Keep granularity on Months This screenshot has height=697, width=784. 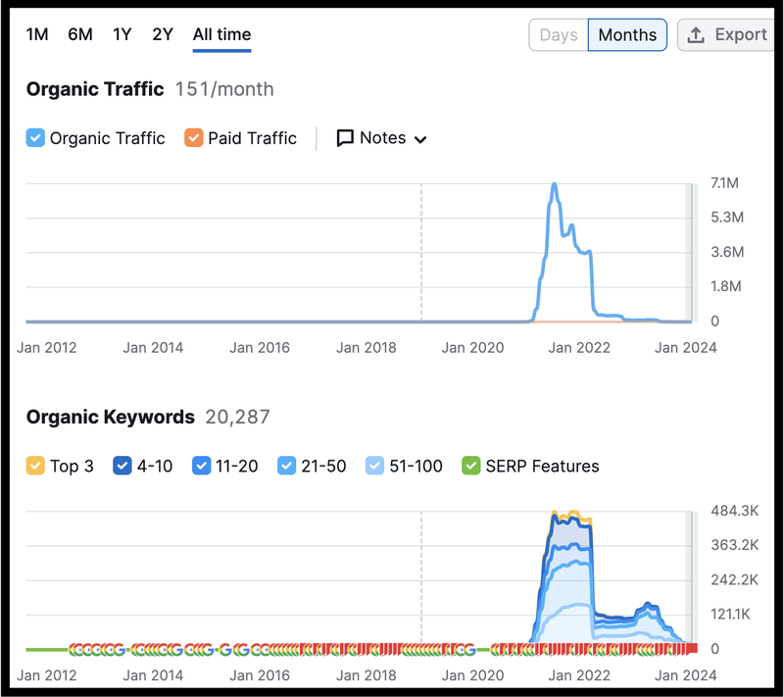pos(626,34)
